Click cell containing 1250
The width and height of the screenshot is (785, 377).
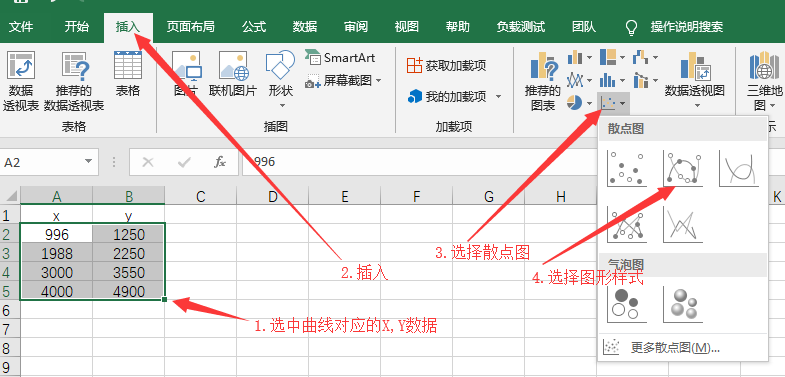click(x=129, y=234)
